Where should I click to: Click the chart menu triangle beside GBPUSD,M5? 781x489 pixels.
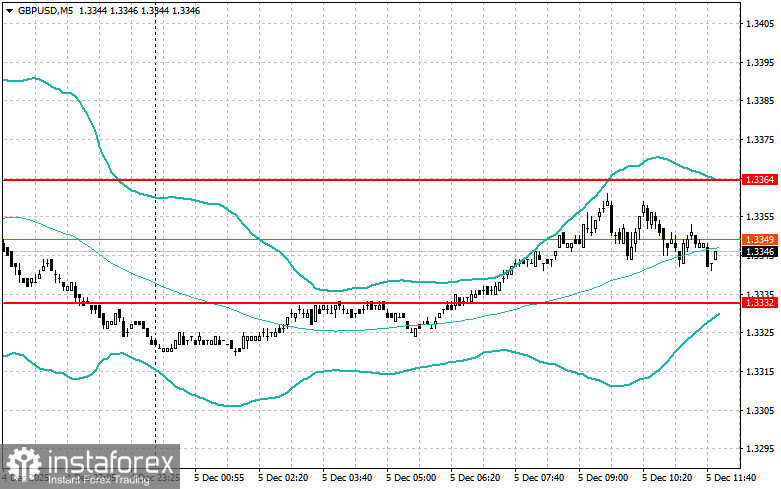pyautogui.click(x=9, y=11)
